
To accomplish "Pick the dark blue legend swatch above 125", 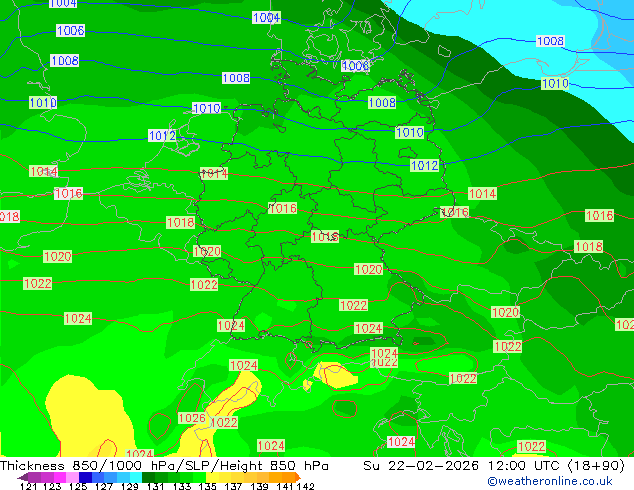I will pos(85,477).
